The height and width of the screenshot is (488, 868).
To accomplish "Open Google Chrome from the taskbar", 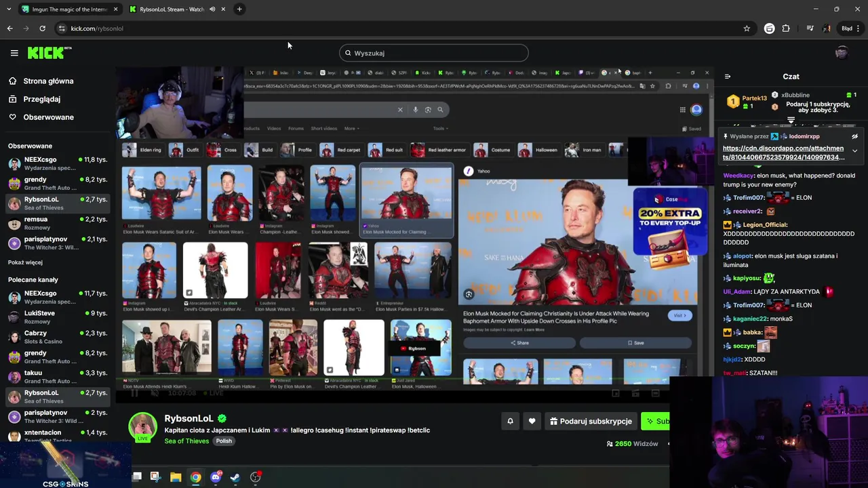I will [195, 477].
